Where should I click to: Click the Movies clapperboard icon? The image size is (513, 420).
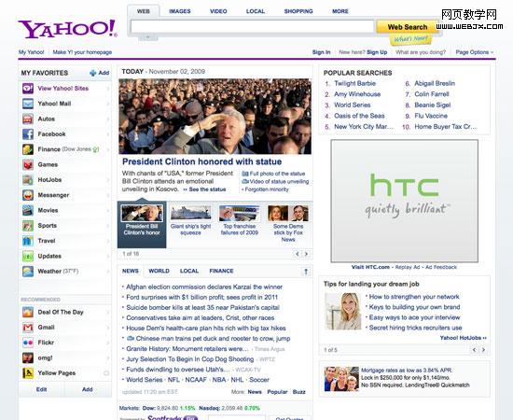(28, 210)
